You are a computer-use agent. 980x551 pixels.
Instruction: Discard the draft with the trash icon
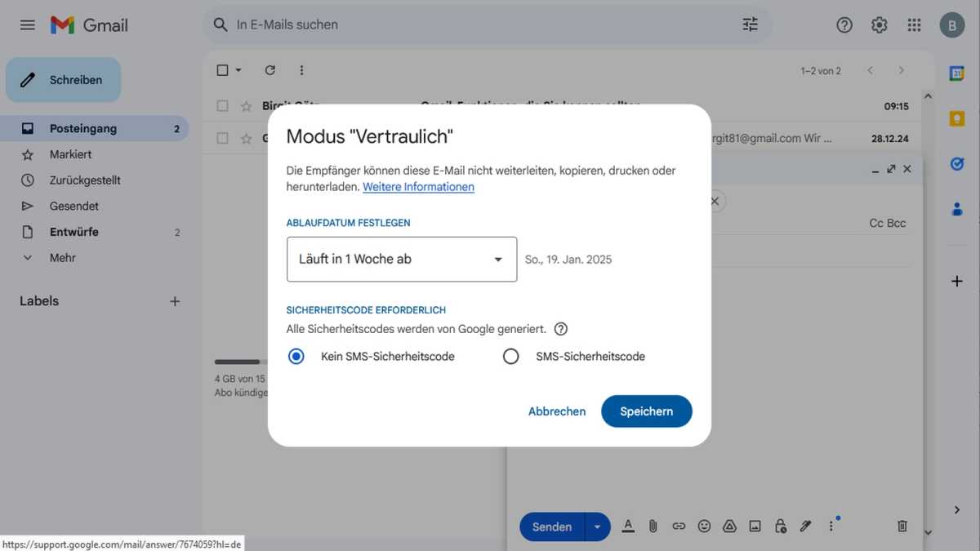click(902, 527)
